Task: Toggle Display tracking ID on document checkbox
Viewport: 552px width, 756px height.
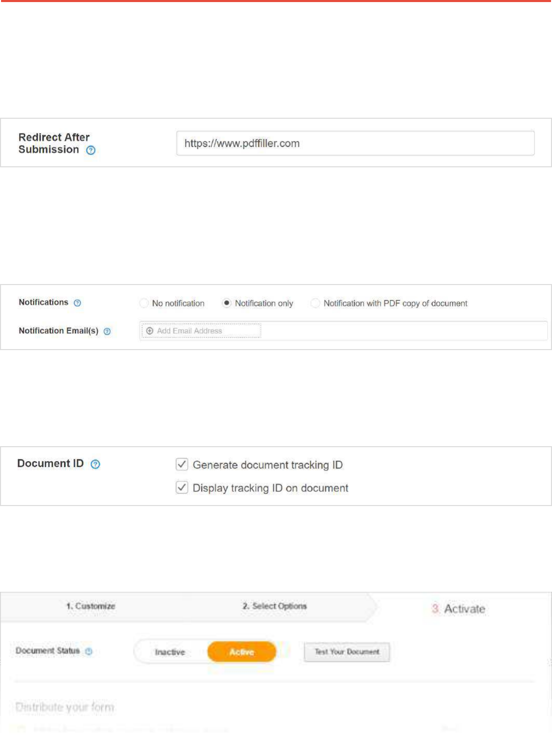Action: click(x=182, y=487)
